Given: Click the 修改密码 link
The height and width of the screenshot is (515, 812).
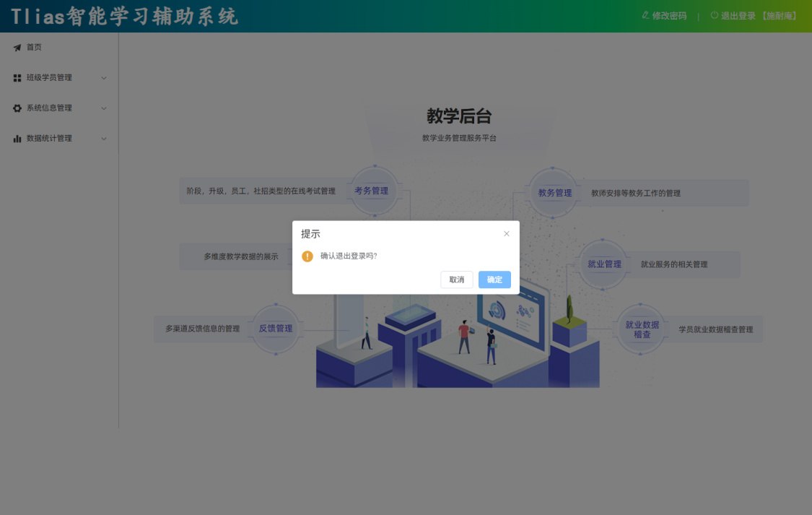Looking at the screenshot, I should pos(665,16).
